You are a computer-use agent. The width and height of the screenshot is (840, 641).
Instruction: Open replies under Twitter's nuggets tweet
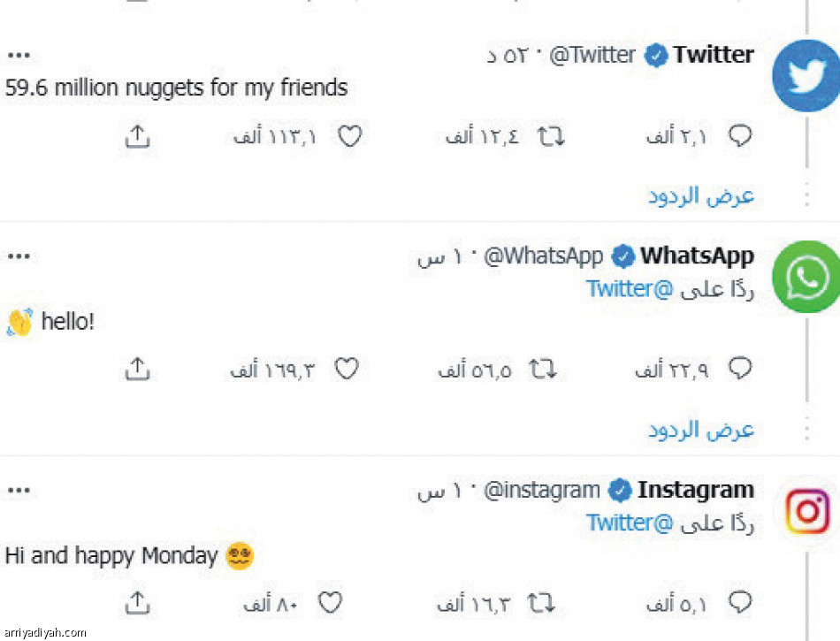point(699,195)
